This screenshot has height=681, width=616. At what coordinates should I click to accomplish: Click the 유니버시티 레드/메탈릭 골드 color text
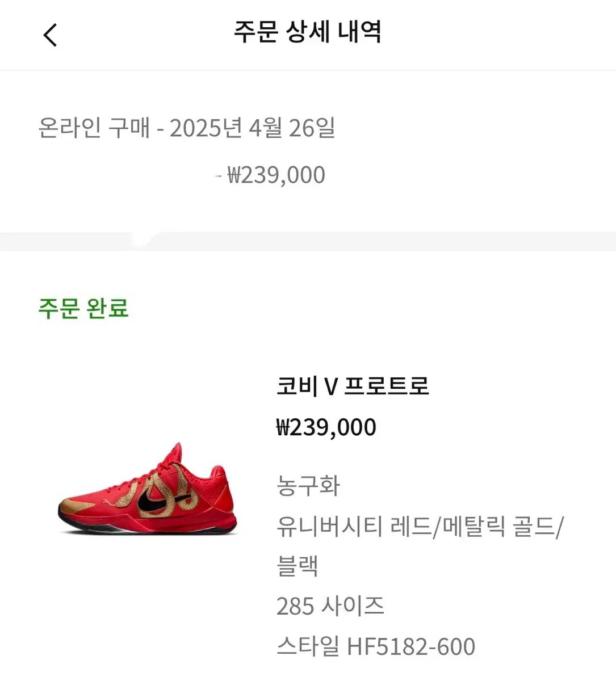420,527
